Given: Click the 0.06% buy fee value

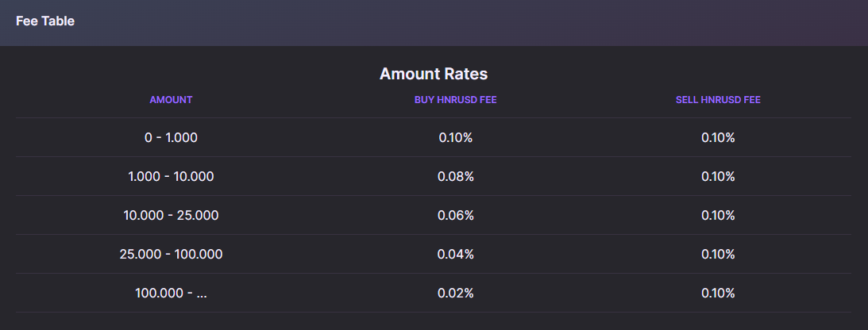Looking at the screenshot, I should click(456, 215).
